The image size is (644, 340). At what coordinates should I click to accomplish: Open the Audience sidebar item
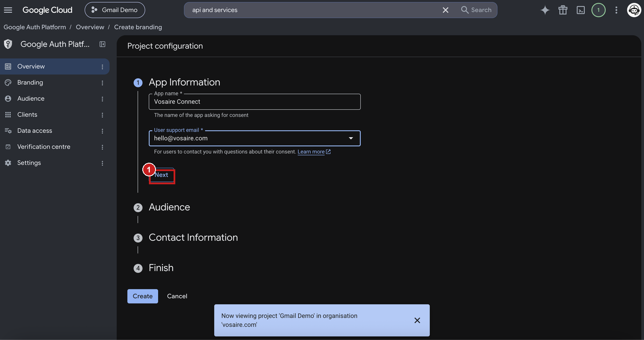click(x=54, y=99)
